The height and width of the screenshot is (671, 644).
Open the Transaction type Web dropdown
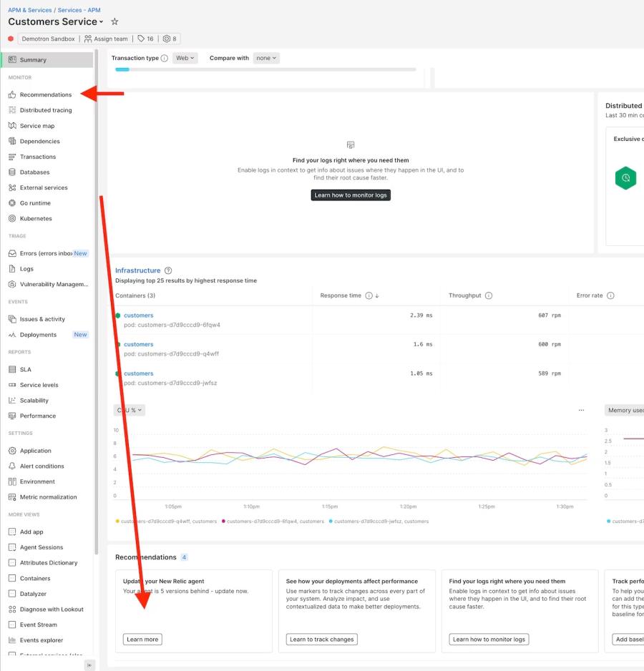[x=185, y=58]
